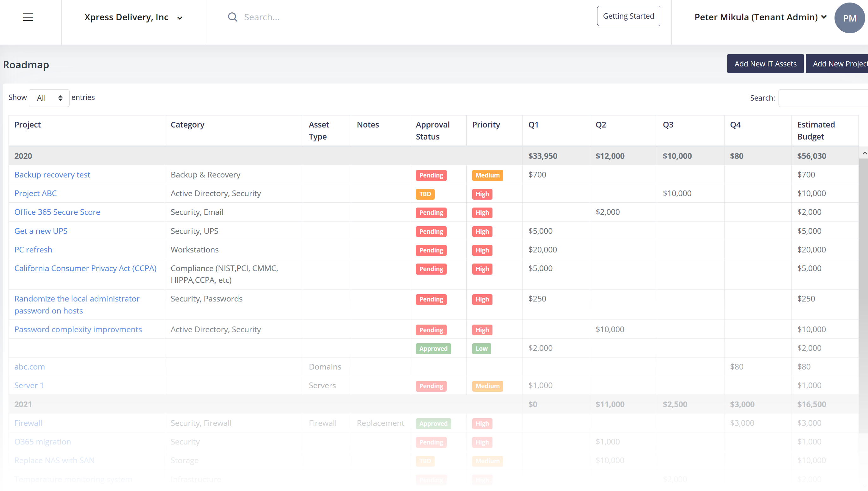
Task: Click the $33,950 Q1 total for 2020
Action: (542, 156)
